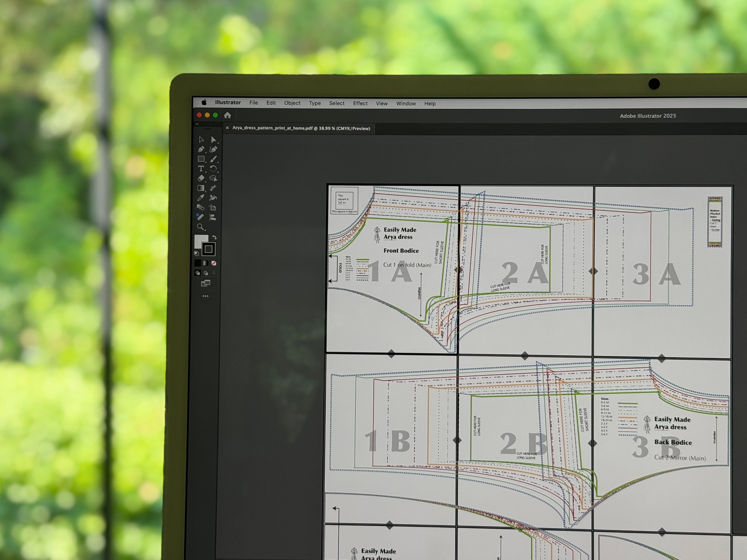Enable Draw Behind mode

tap(206, 273)
